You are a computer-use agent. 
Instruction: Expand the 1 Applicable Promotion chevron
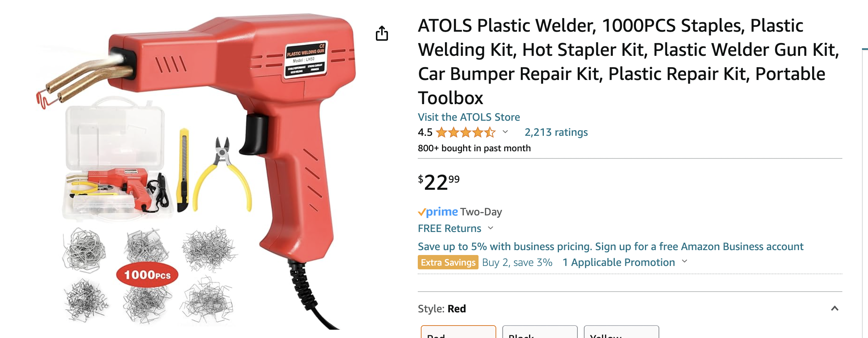click(685, 261)
